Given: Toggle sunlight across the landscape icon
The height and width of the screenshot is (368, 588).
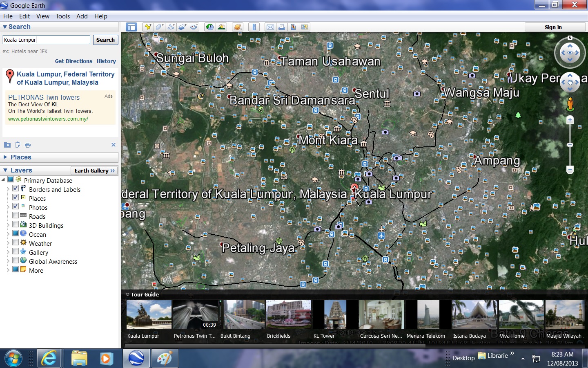Looking at the screenshot, I should 221,27.
